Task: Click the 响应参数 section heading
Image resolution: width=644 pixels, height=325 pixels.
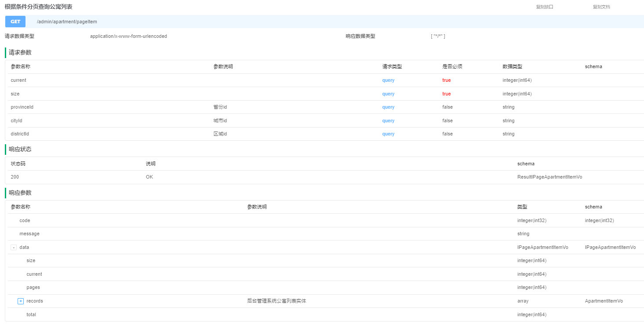Action: click(x=20, y=193)
